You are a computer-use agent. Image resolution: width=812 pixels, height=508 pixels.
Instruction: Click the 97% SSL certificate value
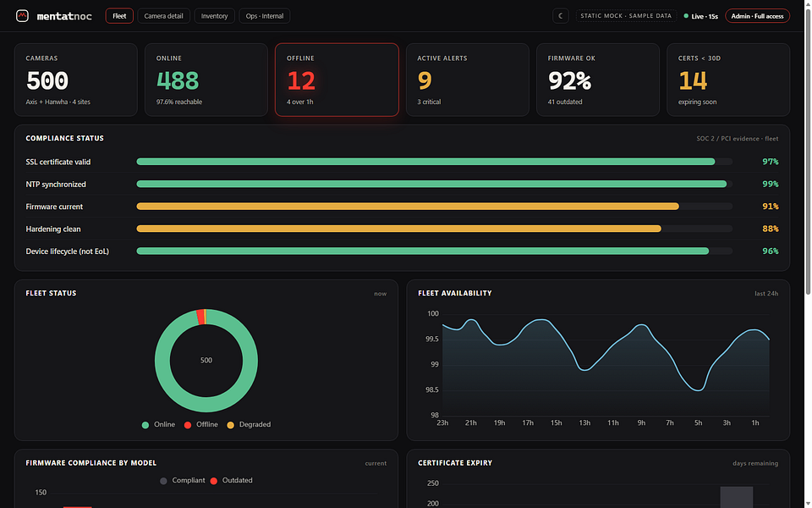coord(770,162)
